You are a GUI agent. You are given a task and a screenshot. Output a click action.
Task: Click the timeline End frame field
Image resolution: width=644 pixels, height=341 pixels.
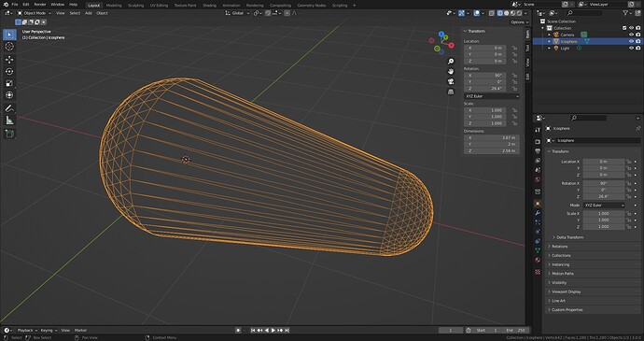click(x=516, y=331)
